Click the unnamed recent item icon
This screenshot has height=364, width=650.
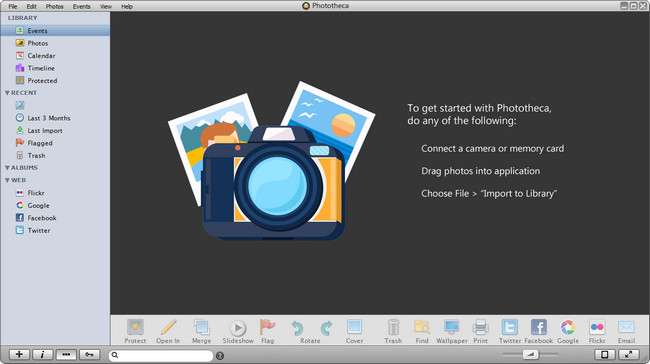pos(19,105)
